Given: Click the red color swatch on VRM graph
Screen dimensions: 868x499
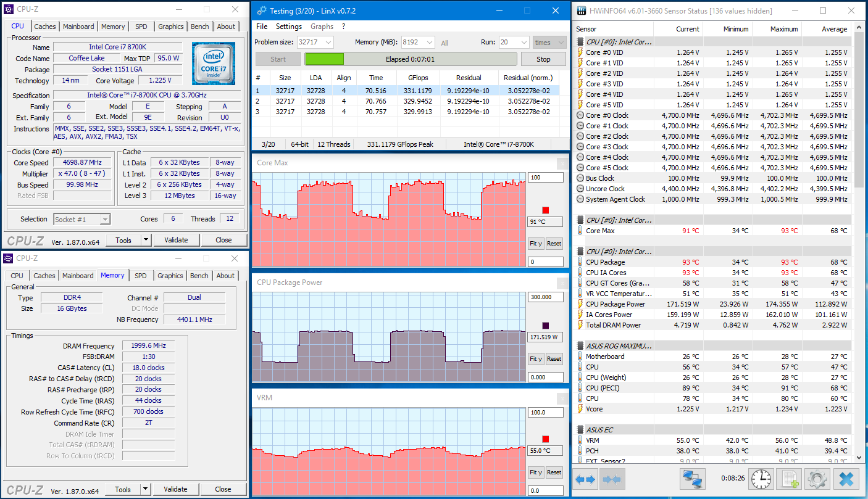Looking at the screenshot, I should tap(545, 439).
